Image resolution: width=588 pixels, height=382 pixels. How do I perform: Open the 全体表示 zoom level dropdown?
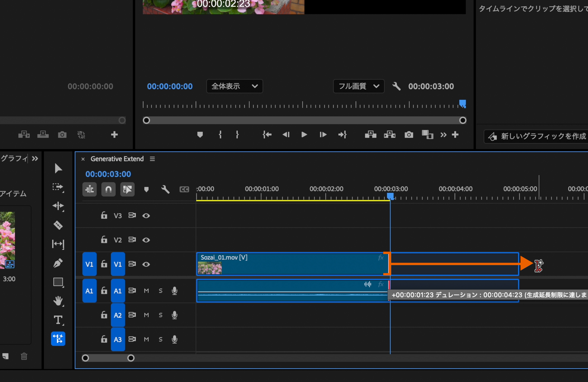pyautogui.click(x=234, y=86)
